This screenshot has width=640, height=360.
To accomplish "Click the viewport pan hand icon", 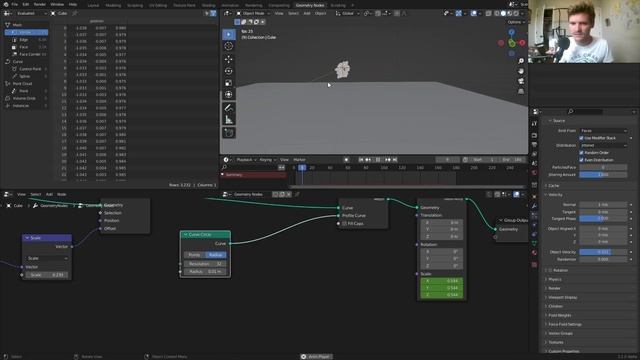I will click(521, 71).
